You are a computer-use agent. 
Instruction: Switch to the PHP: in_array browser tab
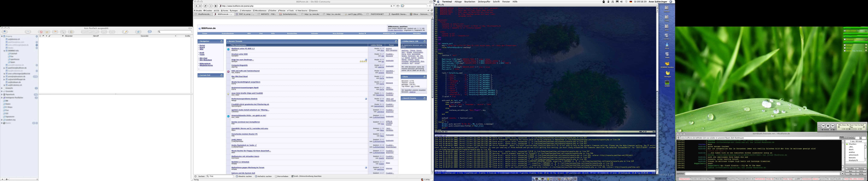click(x=245, y=14)
